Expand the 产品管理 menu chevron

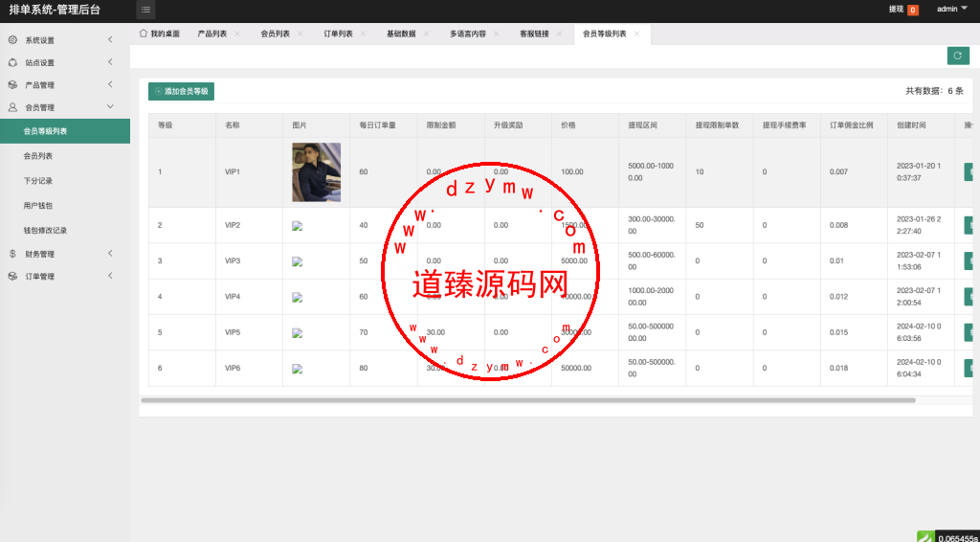[111, 84]
